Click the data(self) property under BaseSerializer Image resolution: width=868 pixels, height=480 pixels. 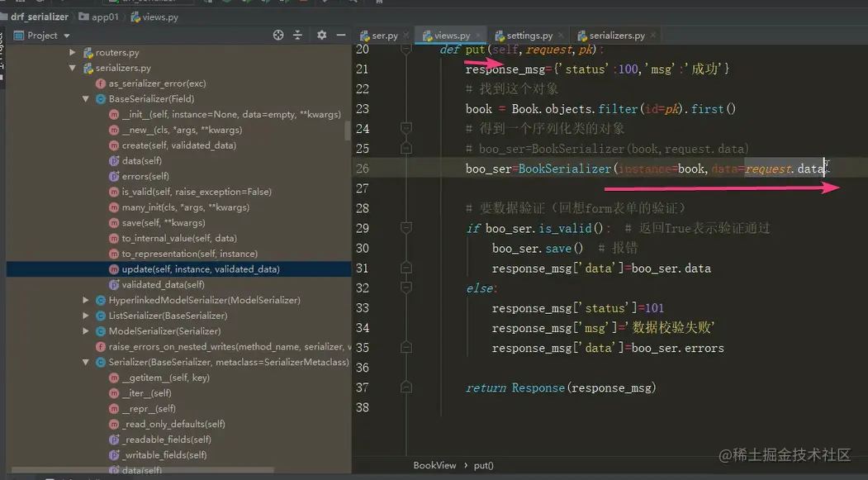[142, 161]
